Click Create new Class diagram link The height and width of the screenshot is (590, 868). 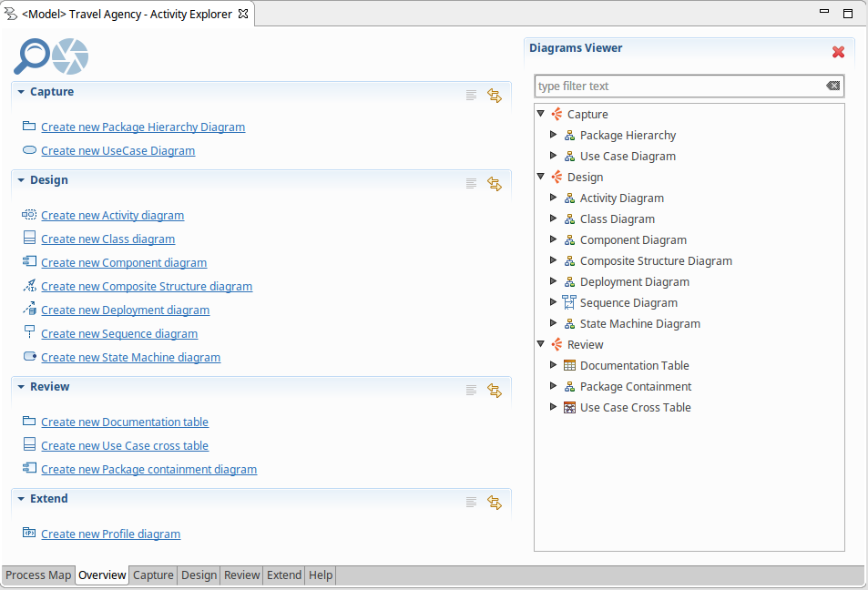tap(107, 239)
